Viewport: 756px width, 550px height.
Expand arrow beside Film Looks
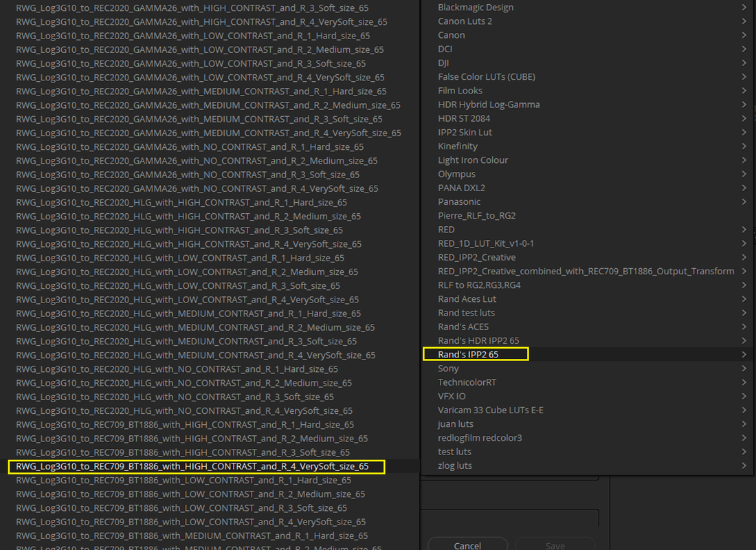pos(744,91)
